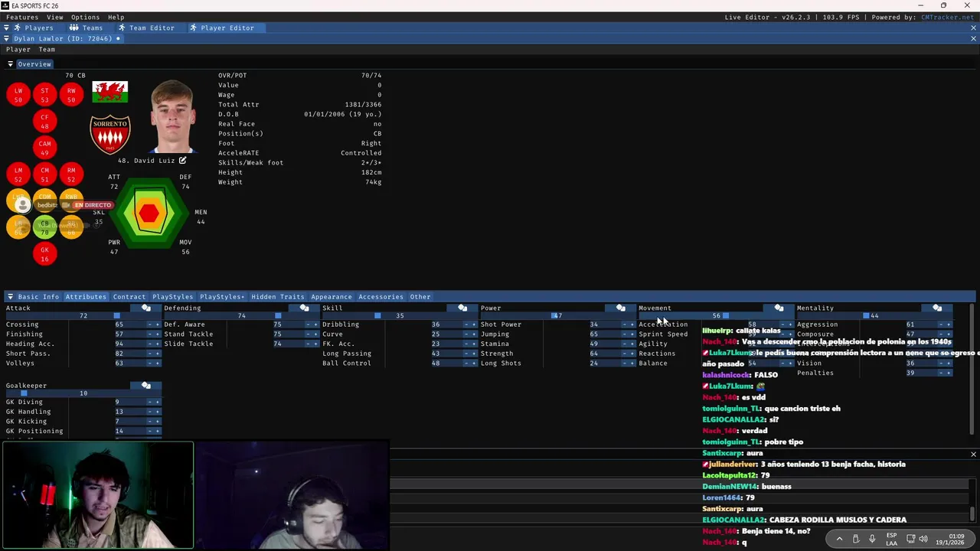The height and width of the screenshot is (551, 980).
Task: Collapse the main tab bar triangle before Players
Action: pyautogui.click(x=6, y=28)
